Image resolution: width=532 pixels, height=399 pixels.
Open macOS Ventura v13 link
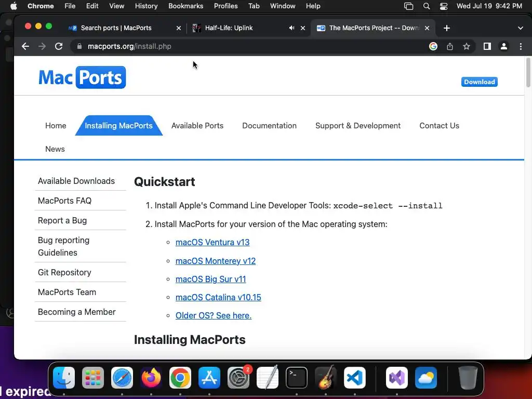click(x=212, y=242)
